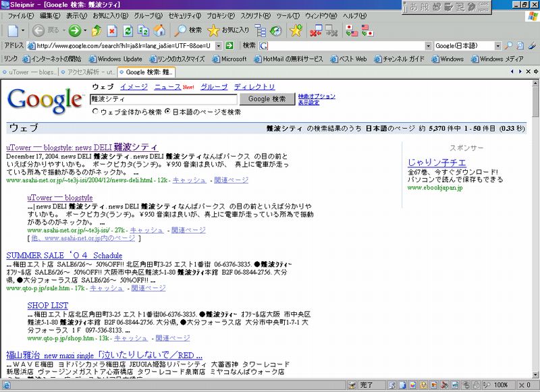The image size is (540, 392).
Task: Open the 検索オプション link
Action: click(x=317, y=96)
